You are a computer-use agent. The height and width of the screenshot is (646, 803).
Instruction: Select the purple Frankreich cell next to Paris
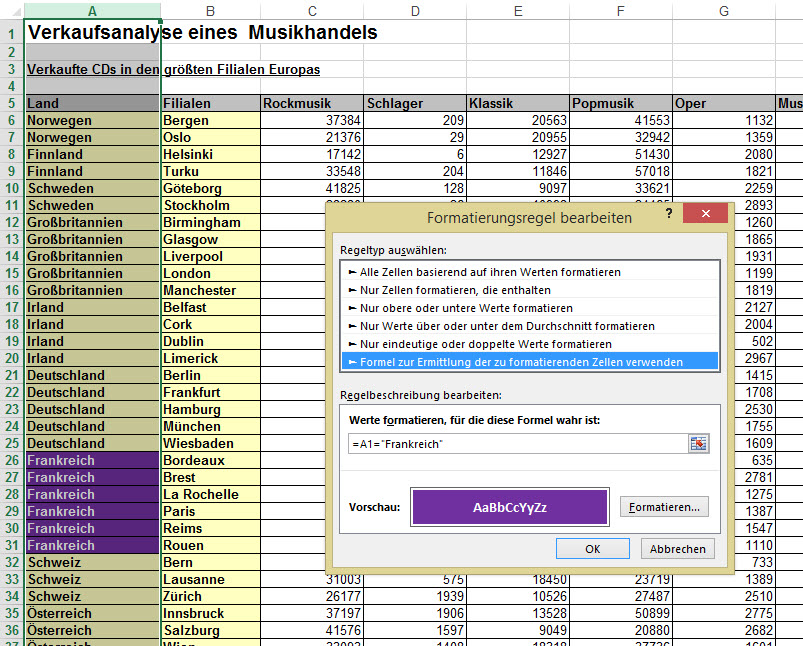pyautogui.click(x=92, y=511)
